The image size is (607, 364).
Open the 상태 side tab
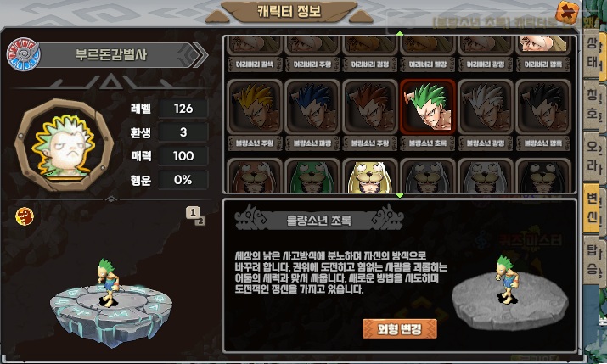592,53
